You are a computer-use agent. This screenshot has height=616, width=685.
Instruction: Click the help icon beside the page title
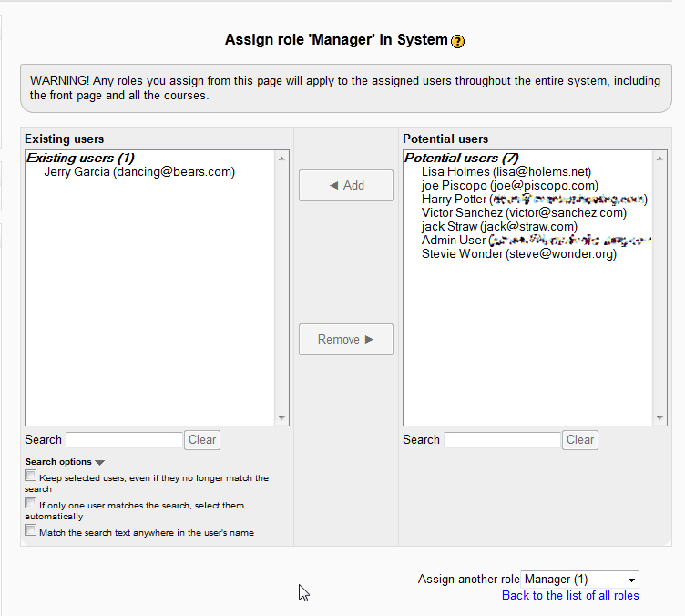tap(458, 41)
